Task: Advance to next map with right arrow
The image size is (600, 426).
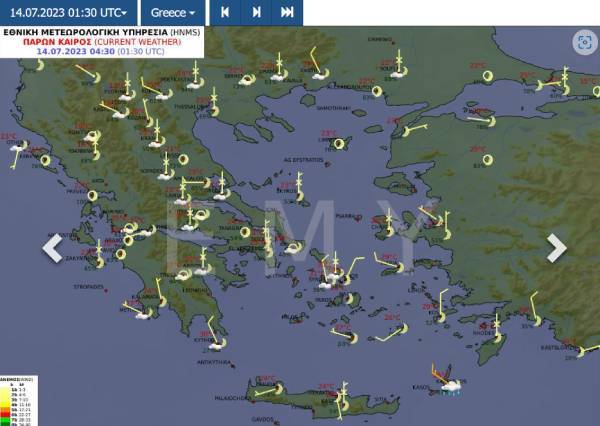Action: [557, 248]
